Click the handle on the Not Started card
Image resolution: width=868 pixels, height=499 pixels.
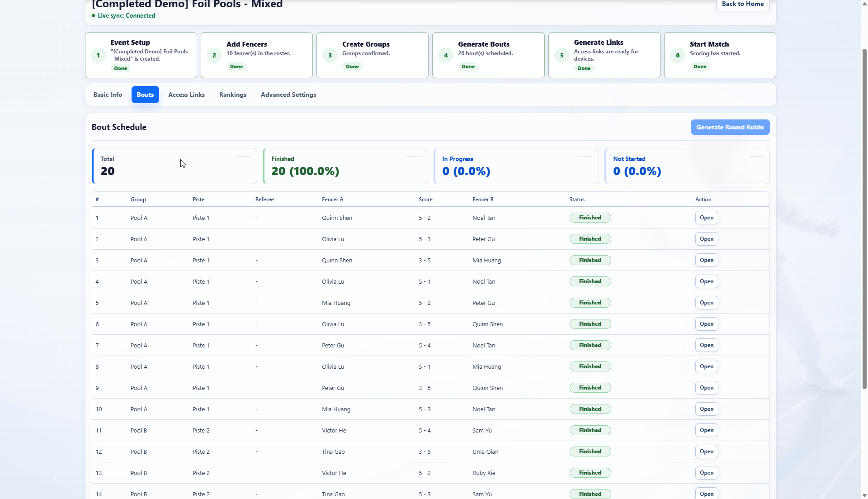(x=756, y=155)
